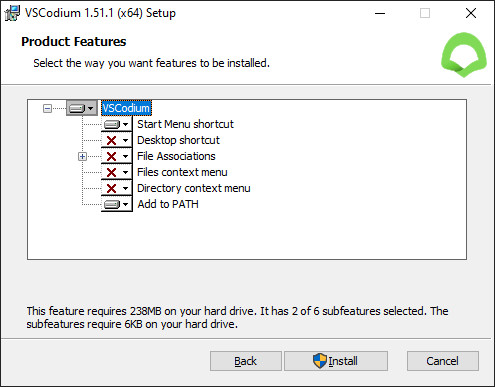Click the Start Menu shortcut drive icon
The width and height of the screenshot is (495, 387).
pyautogui.click(x=112, y=125)
